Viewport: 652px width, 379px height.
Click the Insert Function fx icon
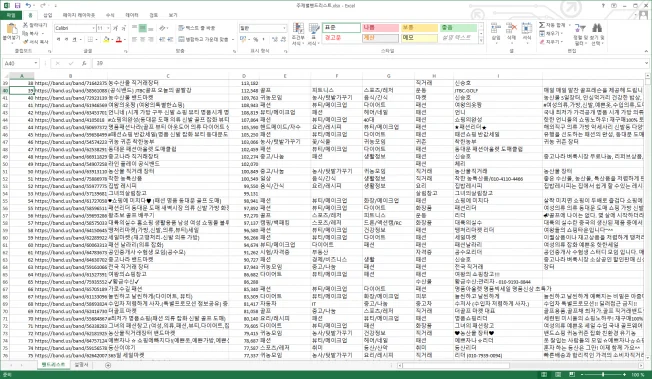pos(84,63)
